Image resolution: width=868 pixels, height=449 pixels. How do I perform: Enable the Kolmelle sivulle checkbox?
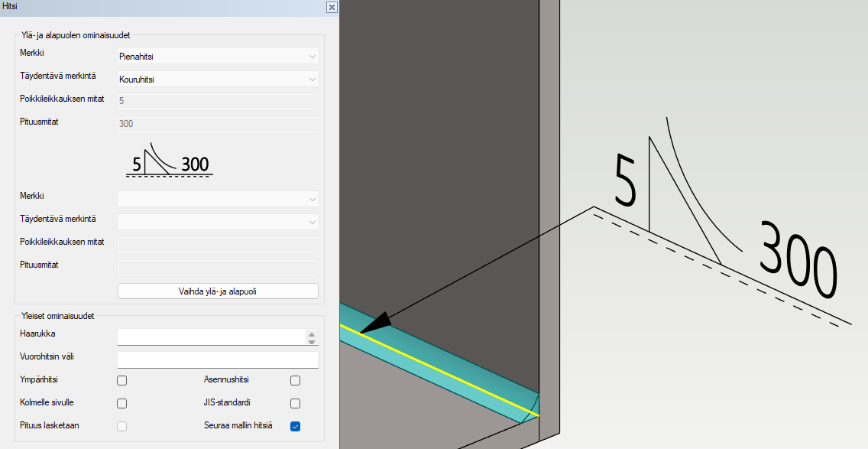[x=121, y=403]
